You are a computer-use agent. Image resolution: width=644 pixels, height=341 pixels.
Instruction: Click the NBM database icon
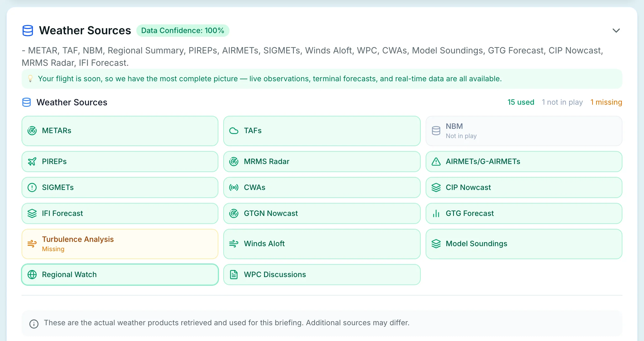click(x=436, y=131)
